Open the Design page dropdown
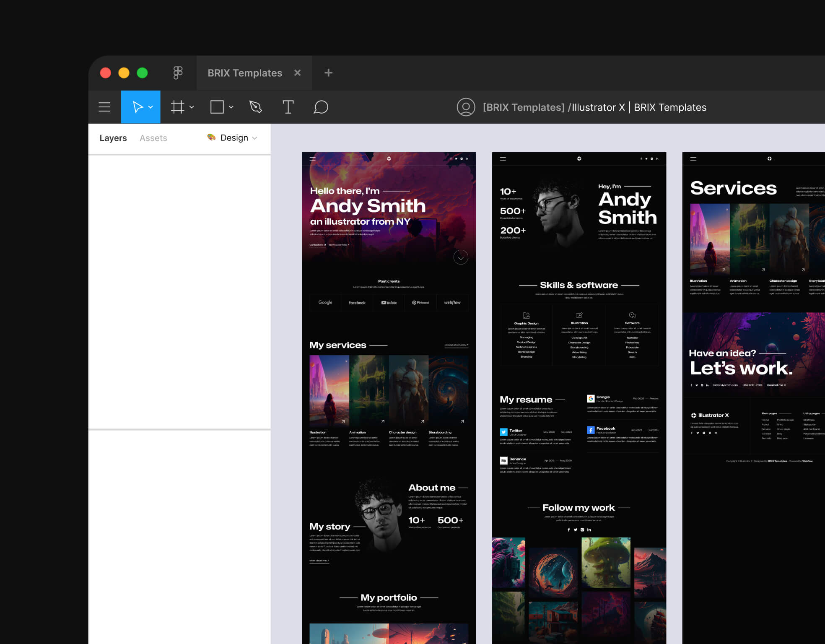The image size is (825, 644). point(232,138)
